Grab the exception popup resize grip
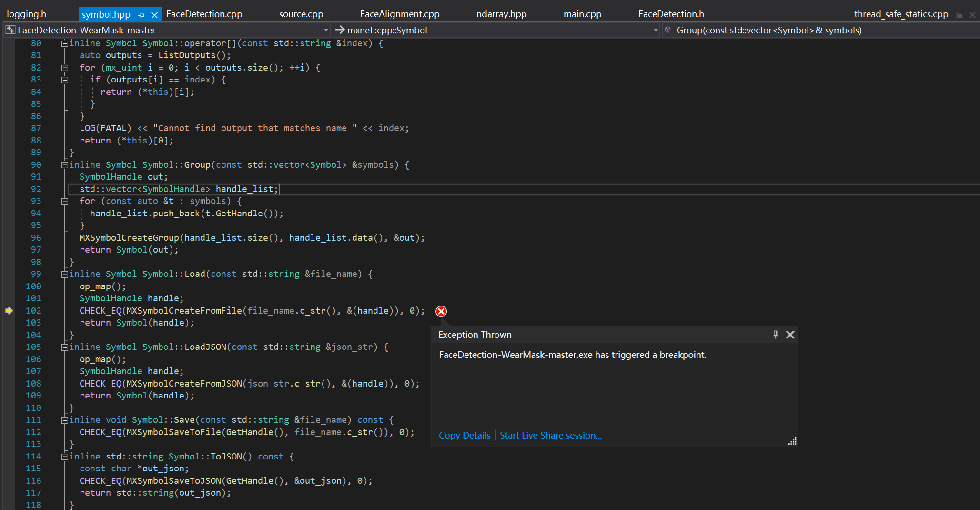980x510 pixels. pos(792,441)
